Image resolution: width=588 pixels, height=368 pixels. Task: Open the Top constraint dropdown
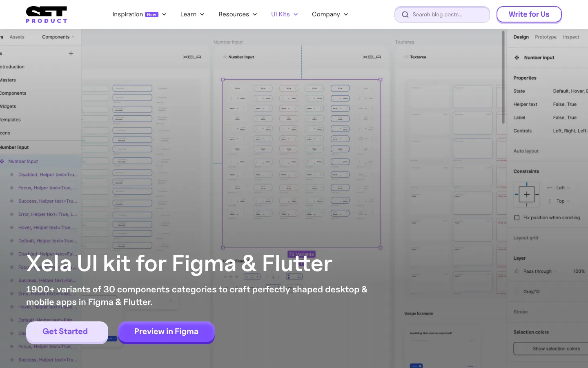(x=563, y=201)
